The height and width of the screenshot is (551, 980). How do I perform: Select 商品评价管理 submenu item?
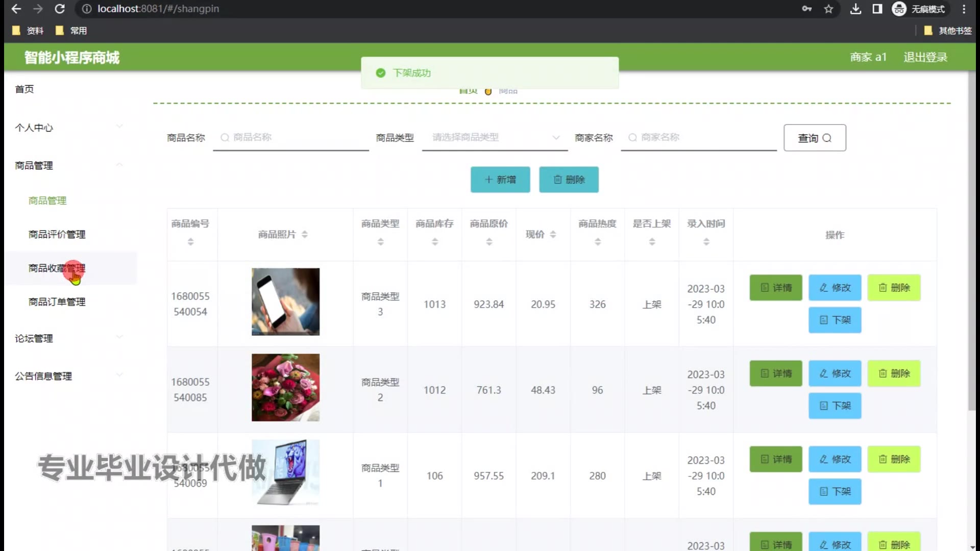(x=57, y=234)
